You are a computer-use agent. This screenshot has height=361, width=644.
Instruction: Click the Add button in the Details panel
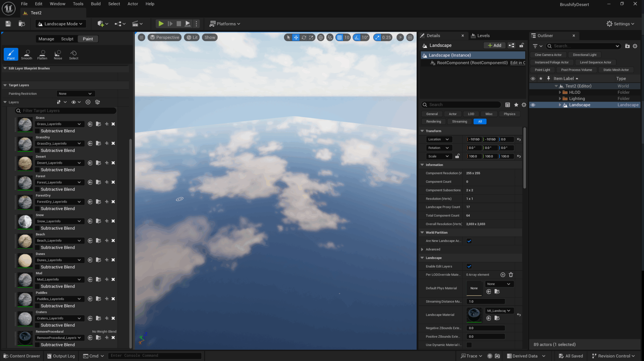click(494, 45)
